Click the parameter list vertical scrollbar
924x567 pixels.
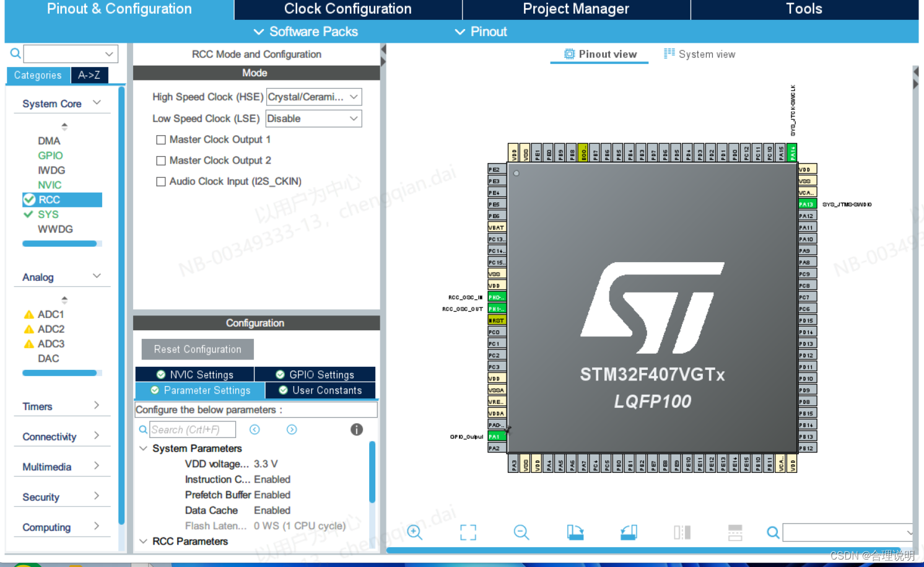(372, 472)
